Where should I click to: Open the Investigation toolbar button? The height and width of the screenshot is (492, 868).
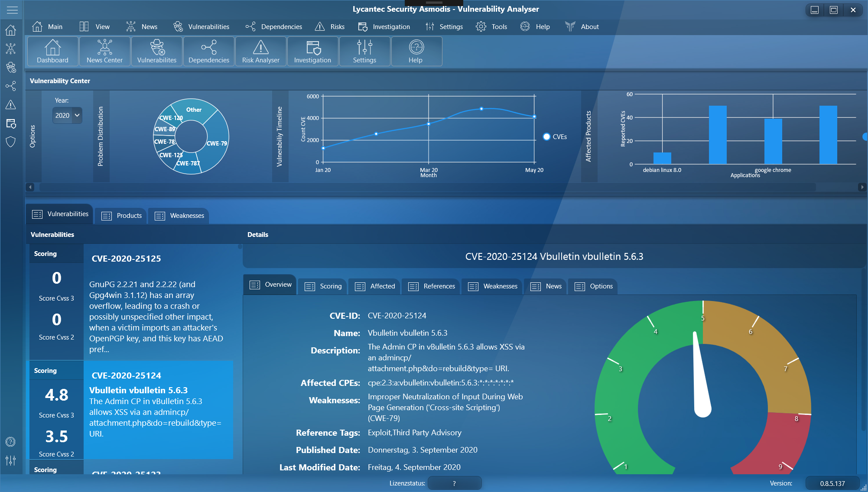click(312, 51)
